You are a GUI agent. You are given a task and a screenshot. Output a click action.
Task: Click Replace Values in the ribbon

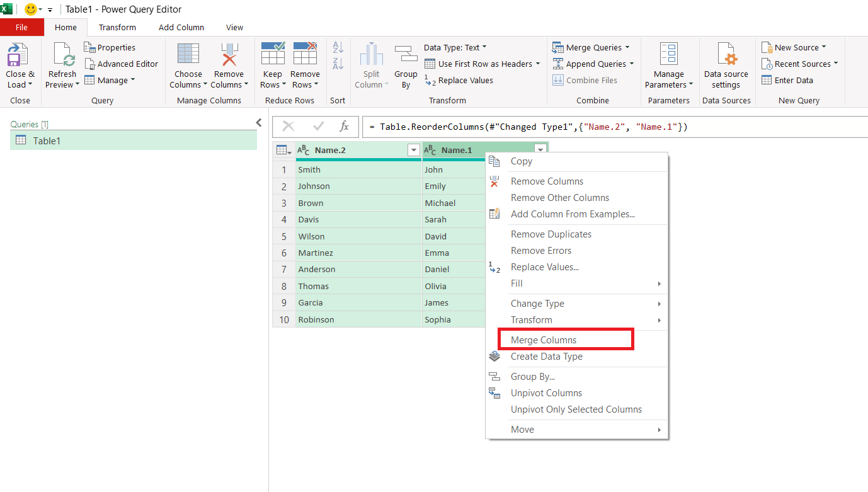click(459, 80)
